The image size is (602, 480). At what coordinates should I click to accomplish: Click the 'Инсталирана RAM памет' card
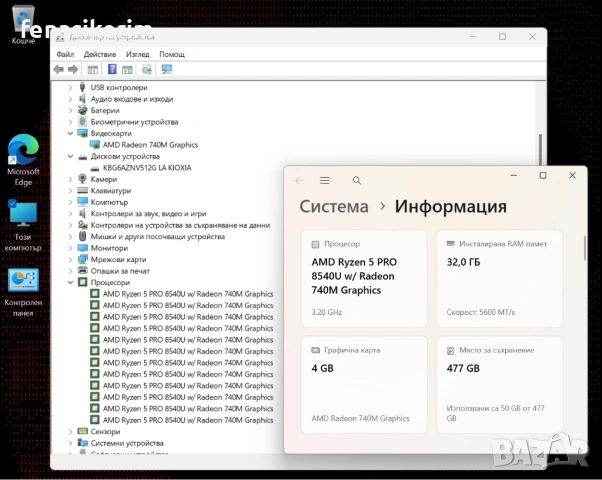[x=499, y=279]
